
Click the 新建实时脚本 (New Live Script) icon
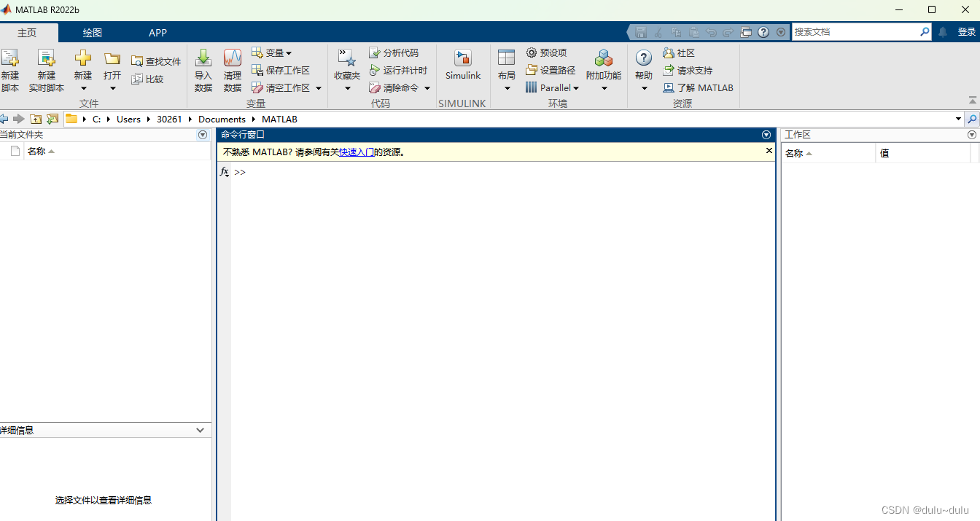tap(47, 58)
